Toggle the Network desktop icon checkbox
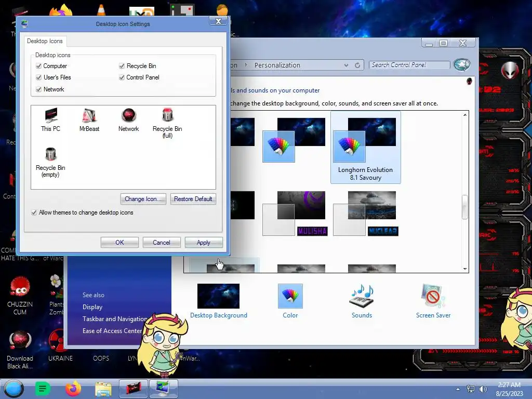 tap(38, 89)
